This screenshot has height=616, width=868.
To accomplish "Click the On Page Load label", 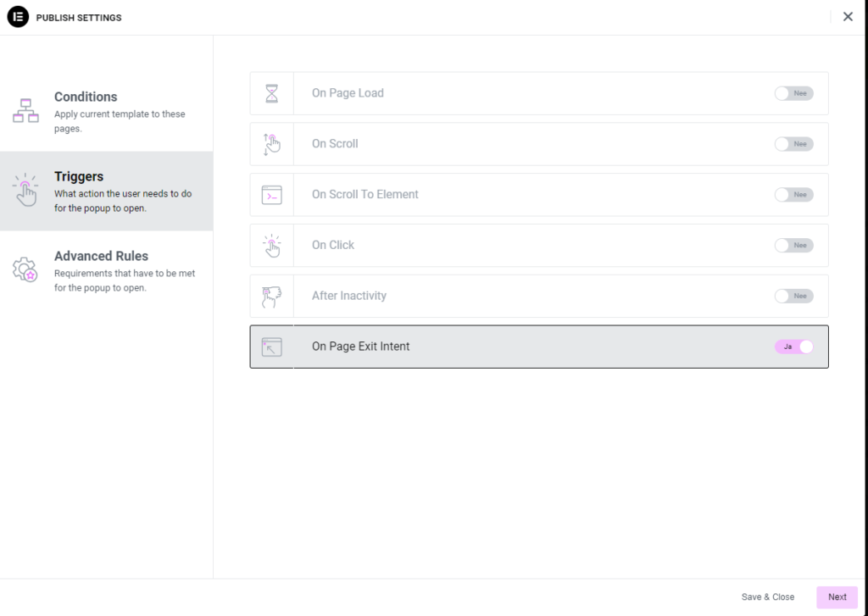I will [348, 93].
